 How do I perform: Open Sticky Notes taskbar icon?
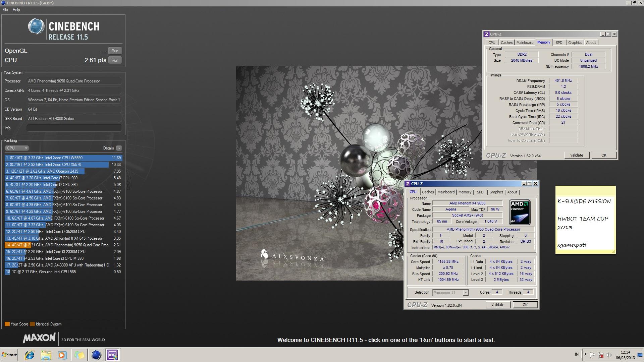coord(79,355)
